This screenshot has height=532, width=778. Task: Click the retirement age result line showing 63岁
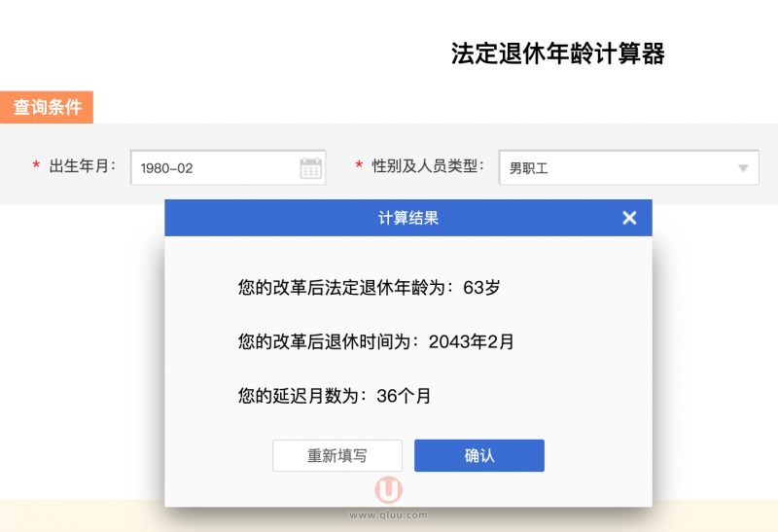tap(370, 287)
